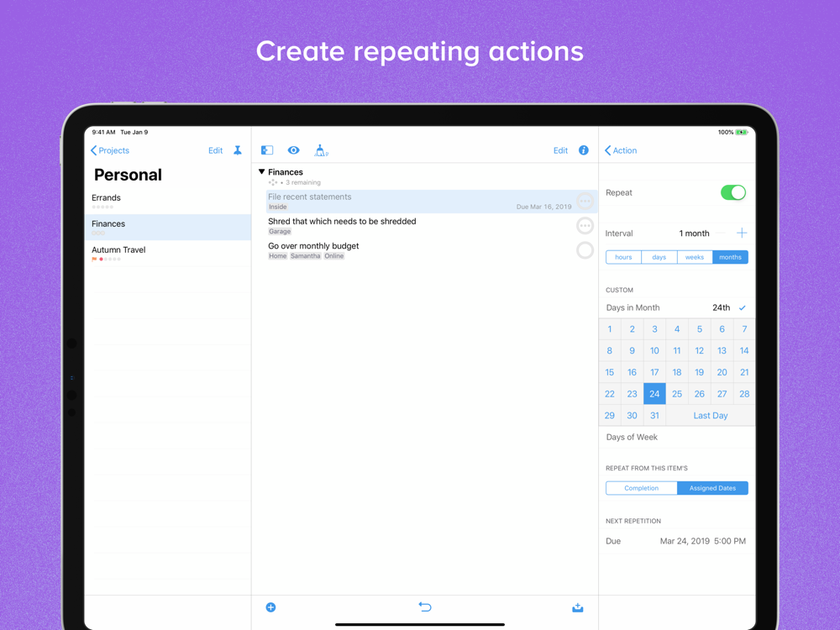Turn off the Repeat switch
Screen dimensions: 840x630
pyautogui.click(x=732, y=192)
